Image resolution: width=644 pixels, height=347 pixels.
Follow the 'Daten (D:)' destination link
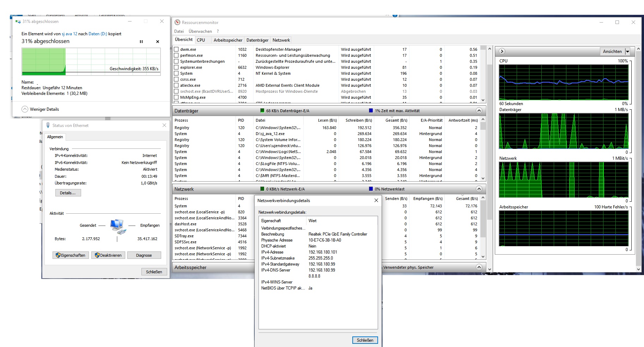98,34
